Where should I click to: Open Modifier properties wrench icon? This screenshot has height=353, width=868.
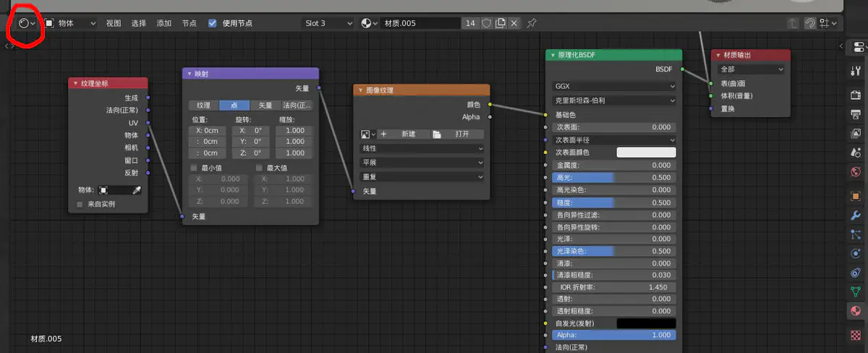[856, 216]
